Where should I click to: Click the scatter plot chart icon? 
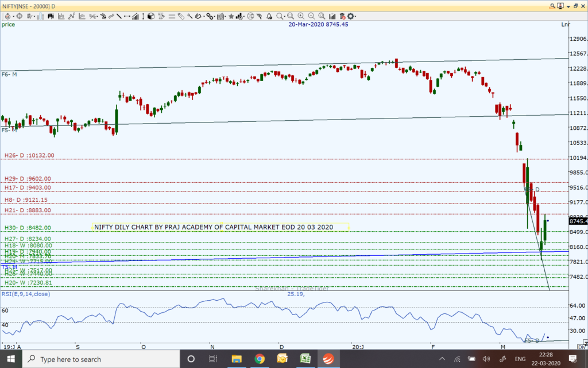point(82,16)
